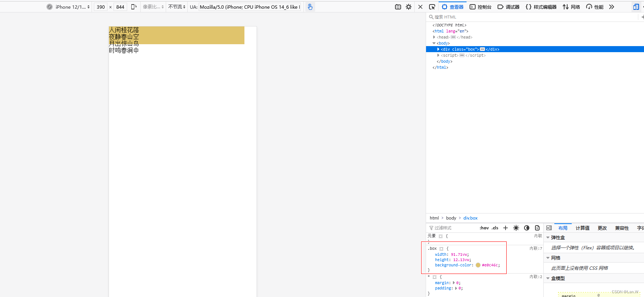Select the html lang="en" node
The image size is (644, 297).
pyautogui.click(x=450, y=31)
